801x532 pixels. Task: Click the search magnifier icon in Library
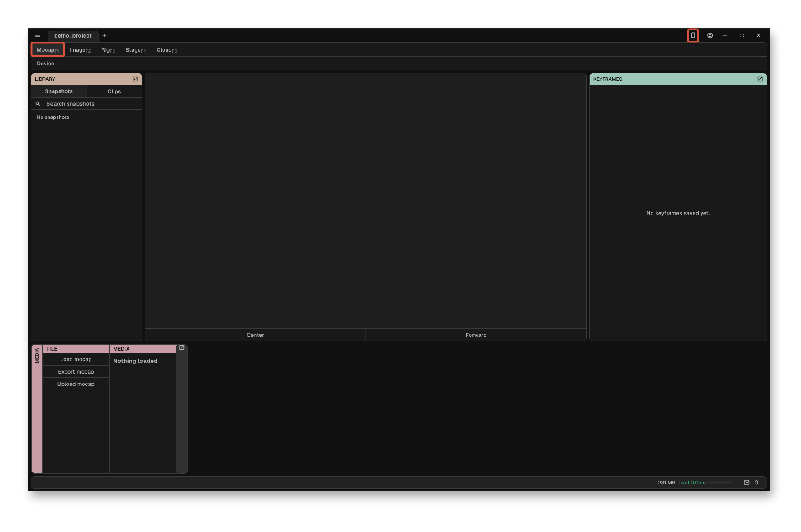[38, 104]
